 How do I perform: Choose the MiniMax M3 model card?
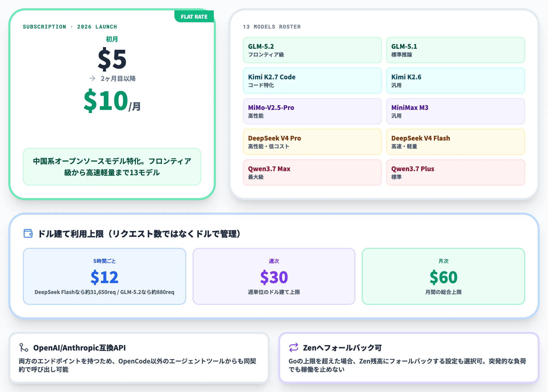455,111
